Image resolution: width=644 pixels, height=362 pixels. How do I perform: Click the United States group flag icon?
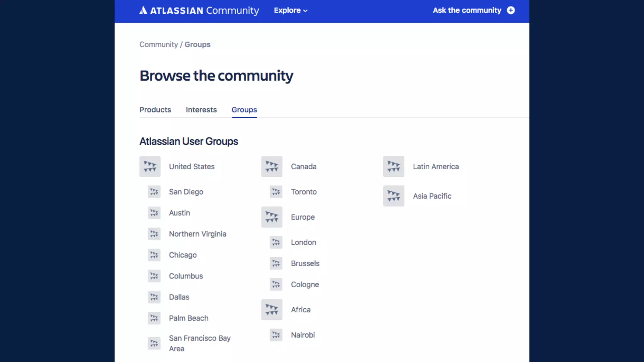tap(150, 167)
